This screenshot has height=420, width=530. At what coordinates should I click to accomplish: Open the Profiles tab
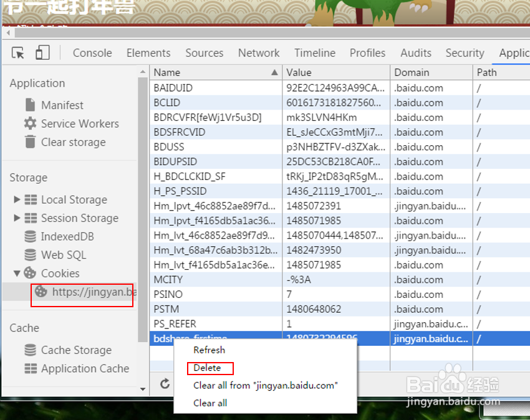click(x=367, y=53)
